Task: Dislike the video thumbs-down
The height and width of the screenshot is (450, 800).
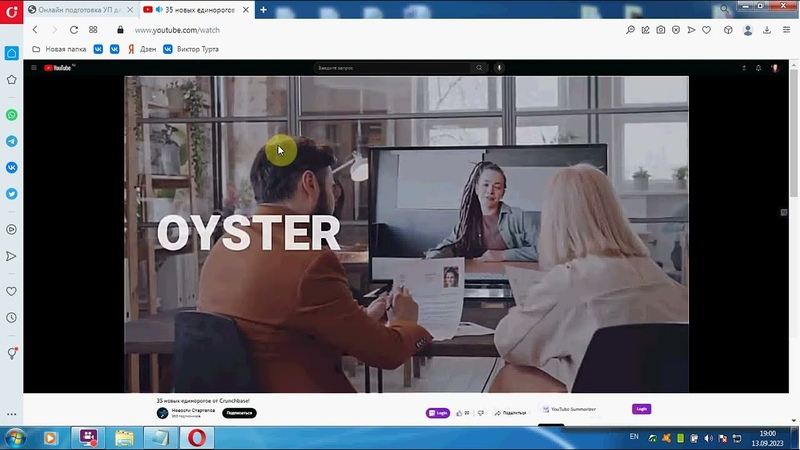Action: (481, 413)
